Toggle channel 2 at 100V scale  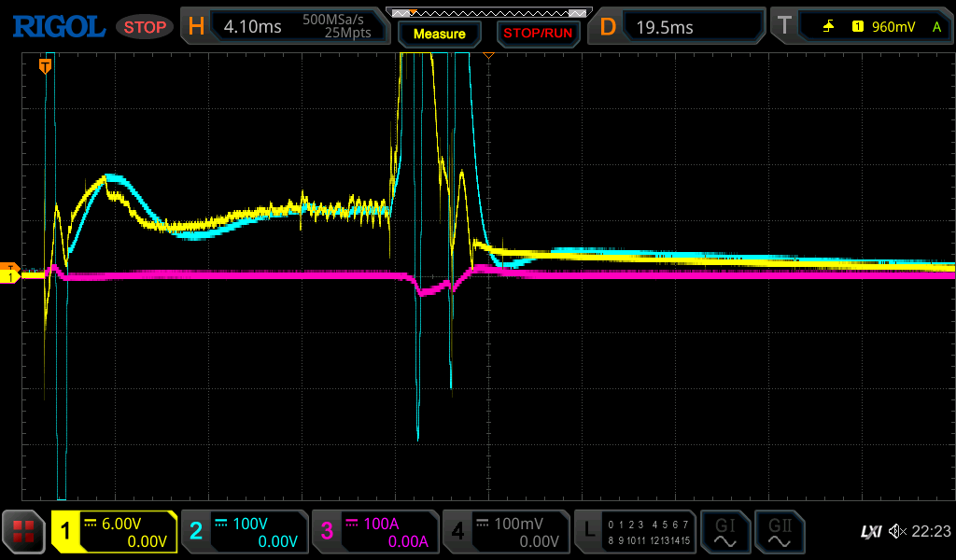click(244, 532)
